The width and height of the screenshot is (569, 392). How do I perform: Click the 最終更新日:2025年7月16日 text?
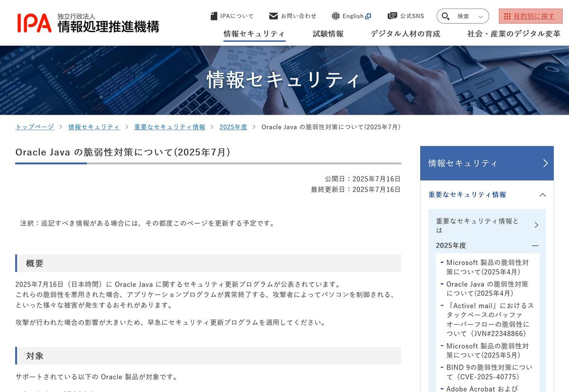click(356, 189)
